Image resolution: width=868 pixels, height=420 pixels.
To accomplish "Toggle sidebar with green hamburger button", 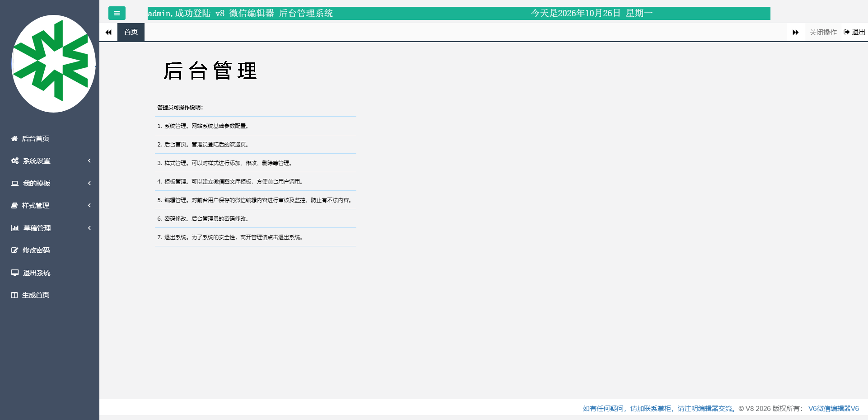I will (117, 13).
